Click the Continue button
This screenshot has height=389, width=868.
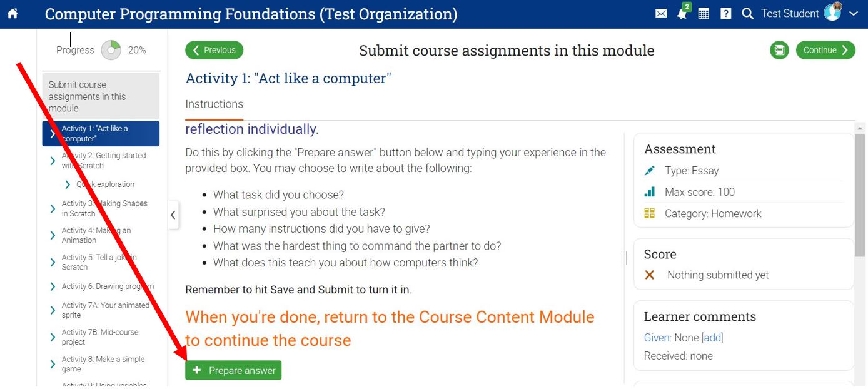point(825,50)
